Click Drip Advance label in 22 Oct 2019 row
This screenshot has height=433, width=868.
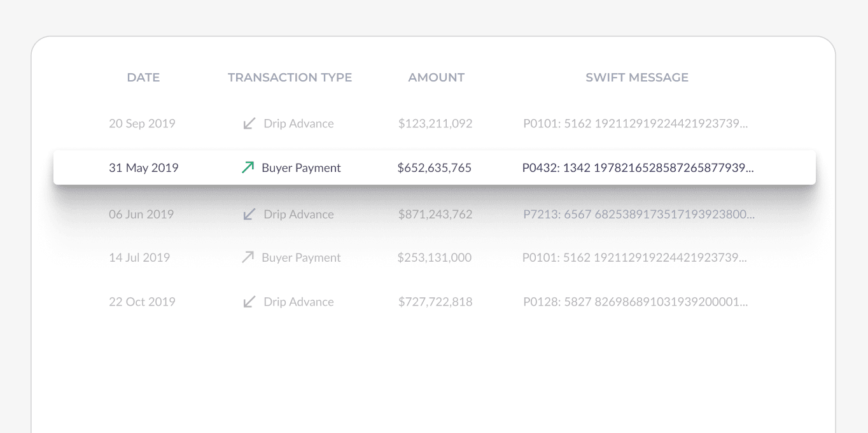298,302
